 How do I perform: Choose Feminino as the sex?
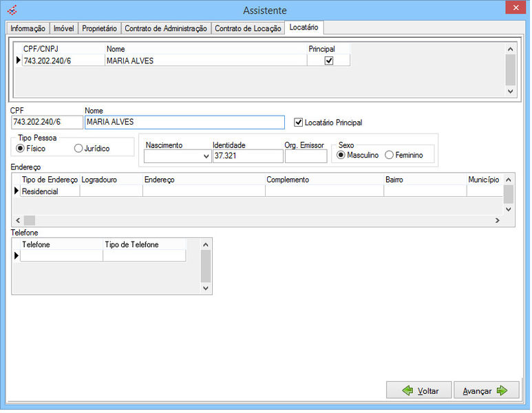click(390, 156)
